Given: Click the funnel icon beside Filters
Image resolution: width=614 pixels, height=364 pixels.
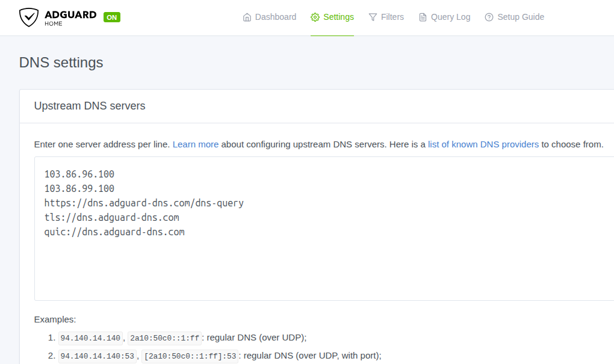Looking at the screenshot, I should click(x=373, y=17).
